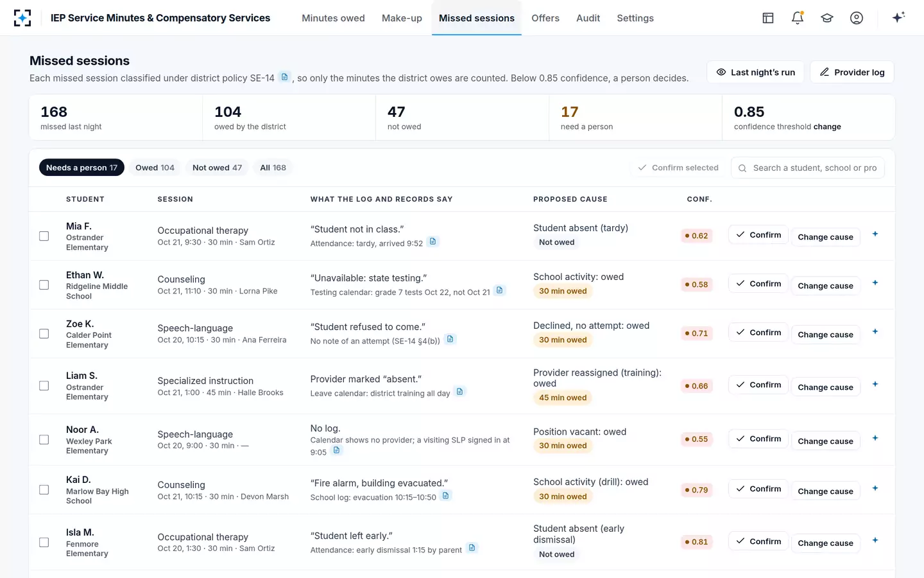Viewport: 924px width, 578px height.
Task: Select the Isla M. checkbox
Action: point(44,543)
